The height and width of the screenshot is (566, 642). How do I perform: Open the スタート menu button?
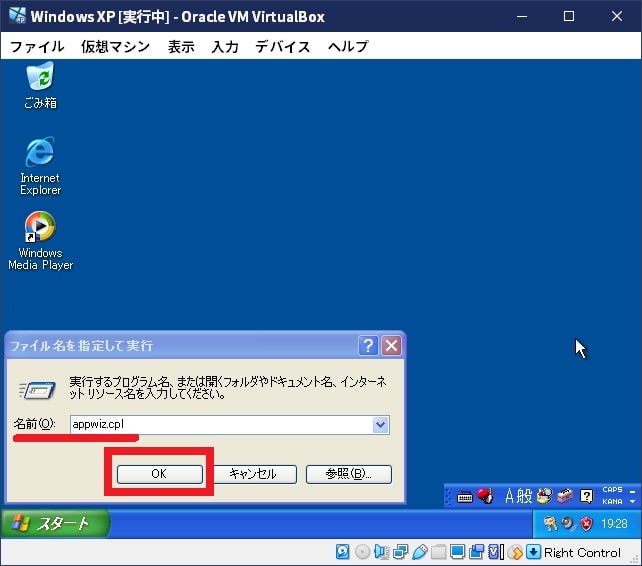(55, 523)
